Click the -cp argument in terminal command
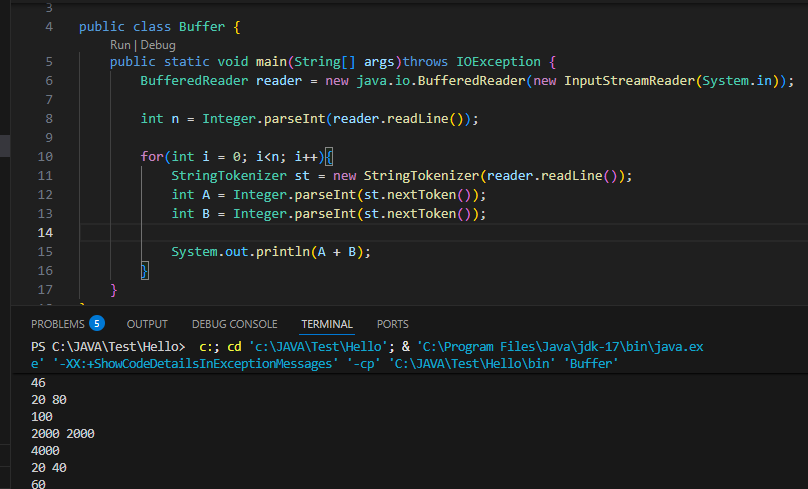The image size is (808, 489). pos(364,364)
